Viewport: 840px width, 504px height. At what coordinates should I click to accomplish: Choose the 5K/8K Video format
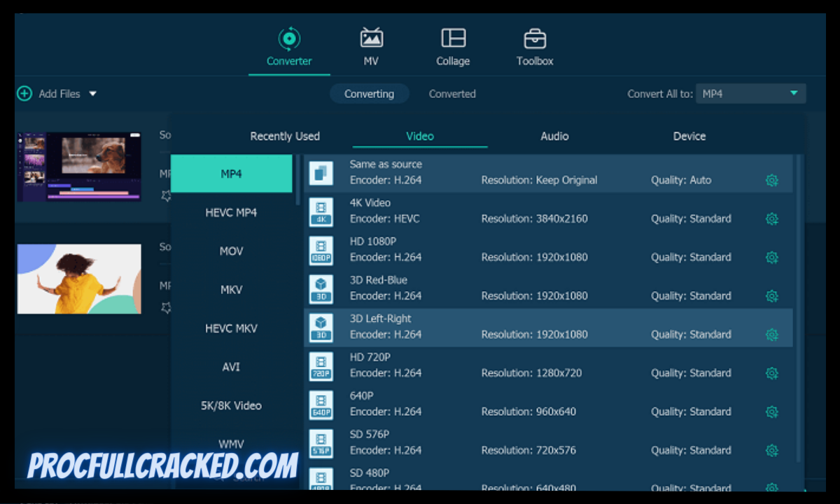pos(231,405)
